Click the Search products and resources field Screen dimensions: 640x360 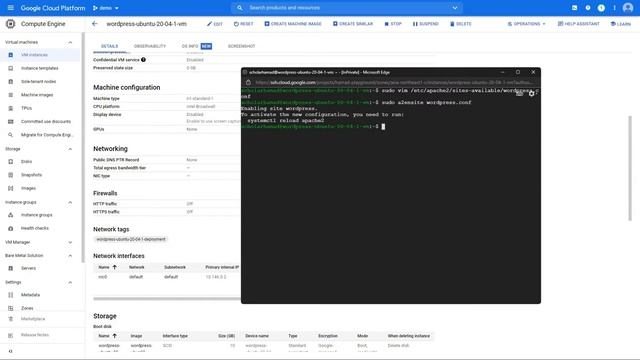[347, 8]
